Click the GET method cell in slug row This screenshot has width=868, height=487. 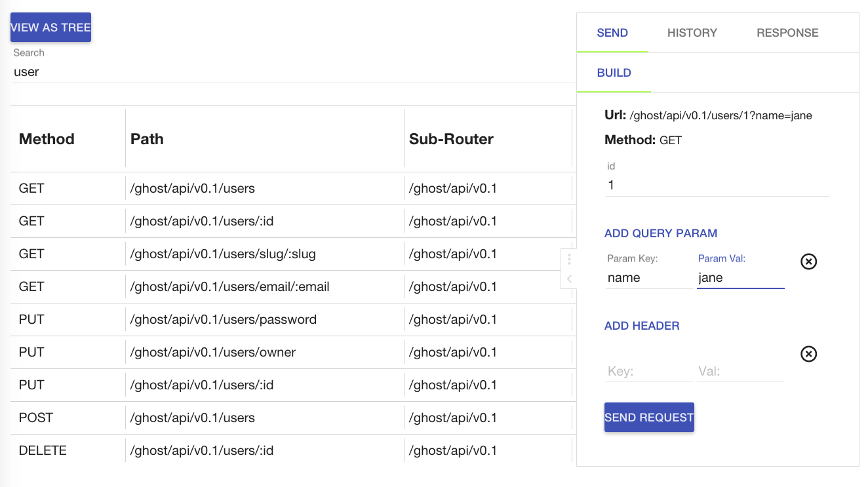(31, 254)
